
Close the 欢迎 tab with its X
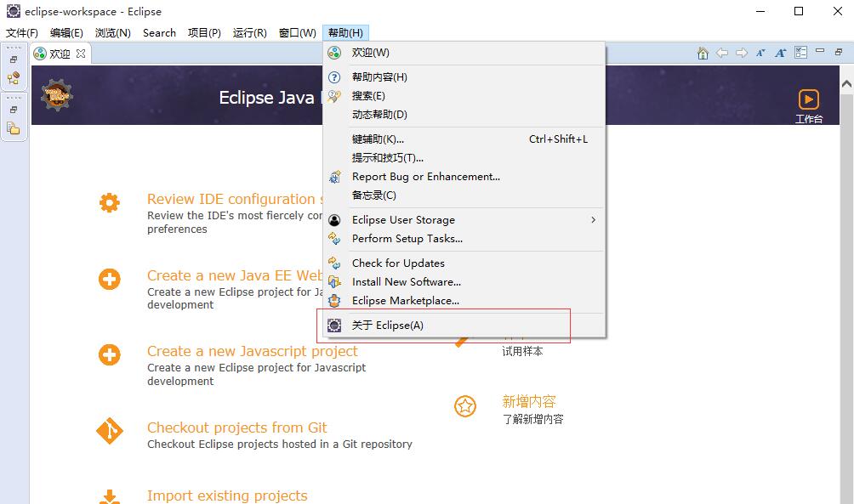pyautogui.click(x=81, y=54)
